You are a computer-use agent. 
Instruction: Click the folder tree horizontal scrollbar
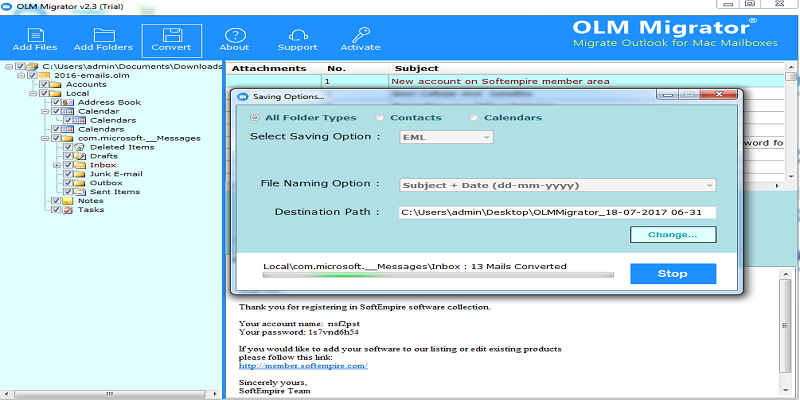coord(111,394)
